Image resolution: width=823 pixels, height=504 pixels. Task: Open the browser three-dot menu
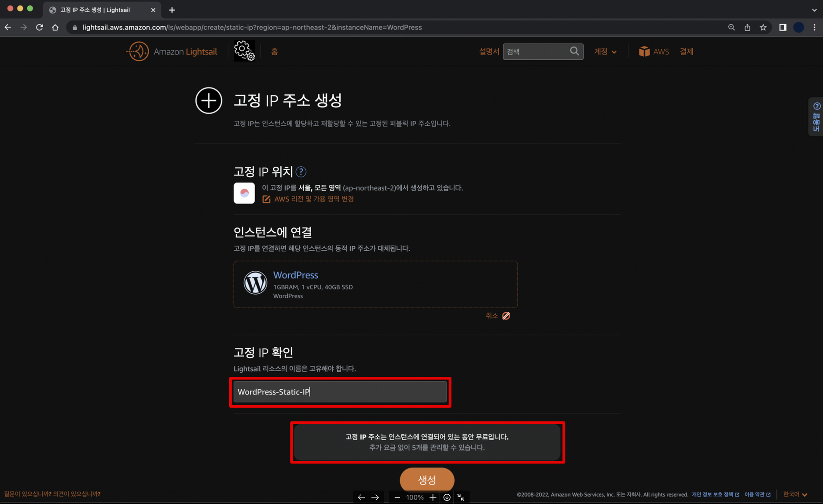click(815, 27)
